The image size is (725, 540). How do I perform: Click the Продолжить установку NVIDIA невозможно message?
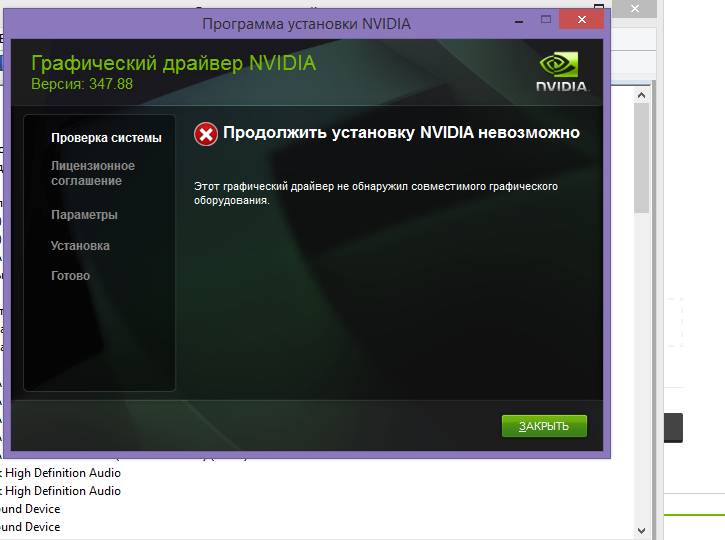[x=401, y=133]
